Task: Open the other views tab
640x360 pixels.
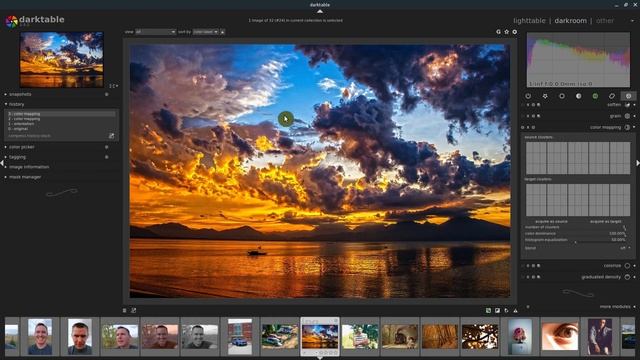Action: click(604, 20)
